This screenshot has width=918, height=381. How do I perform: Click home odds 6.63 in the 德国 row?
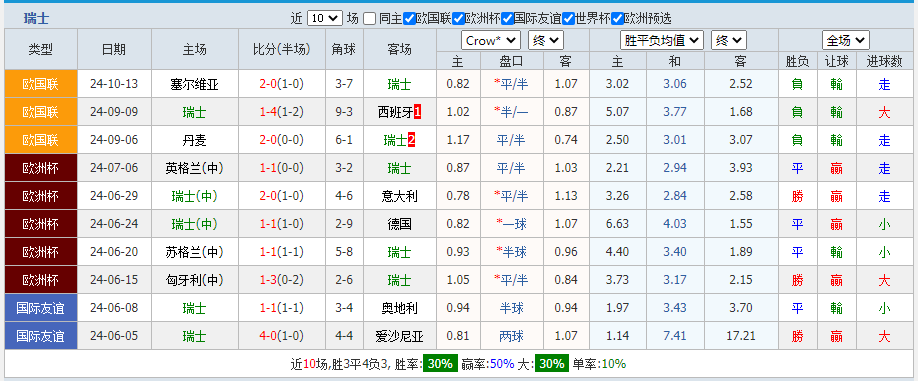618,224
